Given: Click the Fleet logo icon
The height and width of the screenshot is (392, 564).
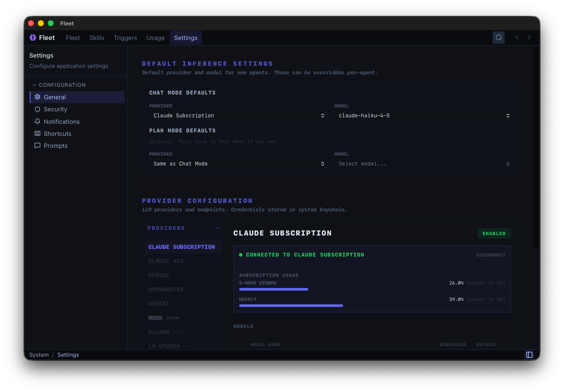Looking at the screenshot, I should 33,37.
